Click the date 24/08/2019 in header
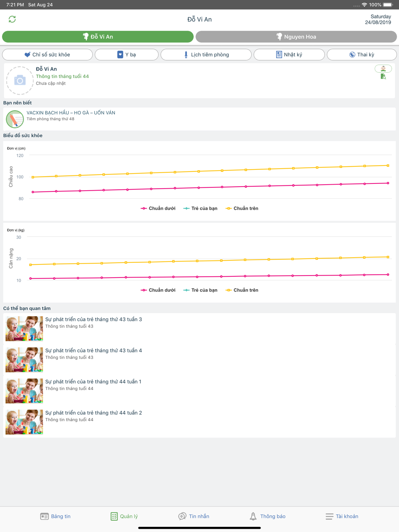Screen dimensions: 399x532 point(378,22)
